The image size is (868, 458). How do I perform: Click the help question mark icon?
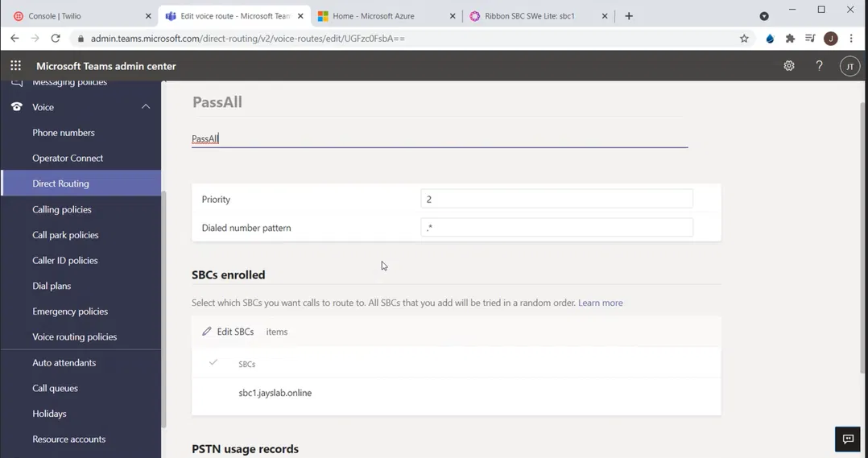pyautogui.click(x=819, y=66)
